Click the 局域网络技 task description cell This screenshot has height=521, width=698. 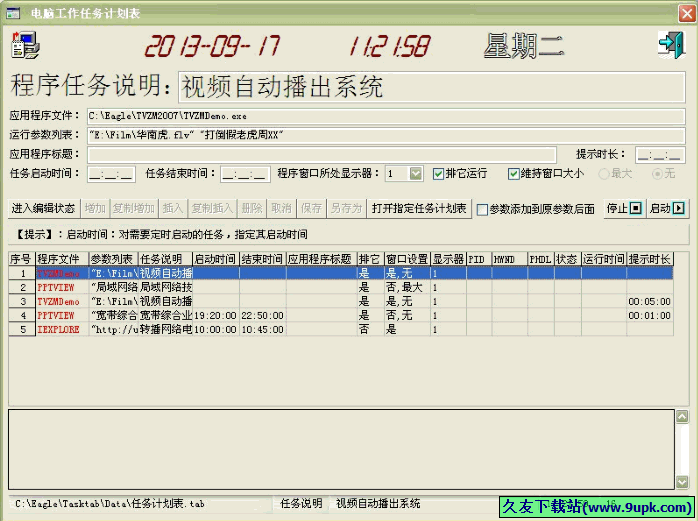[x=166, y=288]
